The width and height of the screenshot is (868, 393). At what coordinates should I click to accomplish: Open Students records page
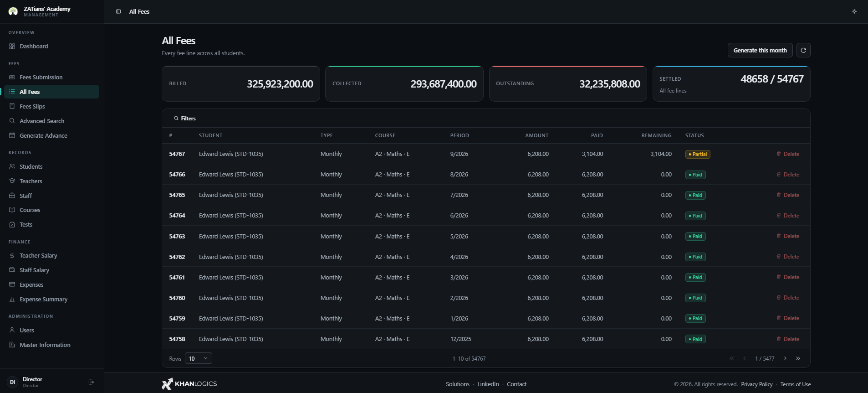click(x=51, y=166)
